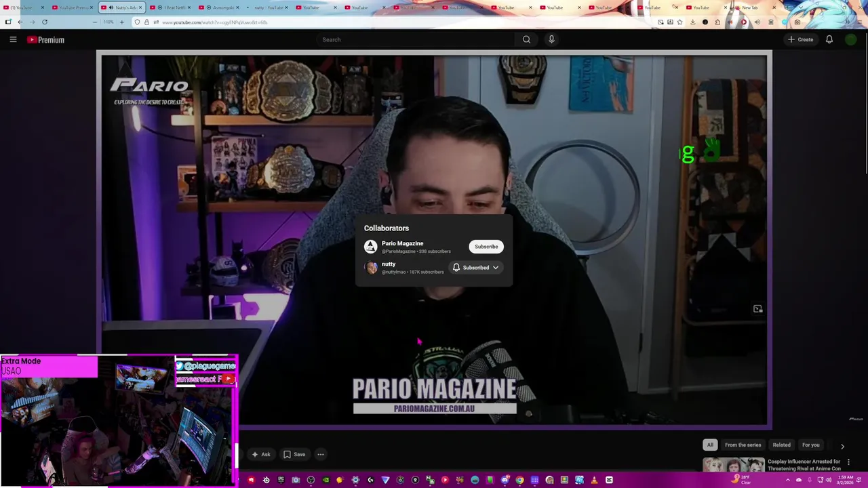This screenshot has height=488, width=868.
Task: Open YouTube notifications bell
Action: (x=829, y=39)
